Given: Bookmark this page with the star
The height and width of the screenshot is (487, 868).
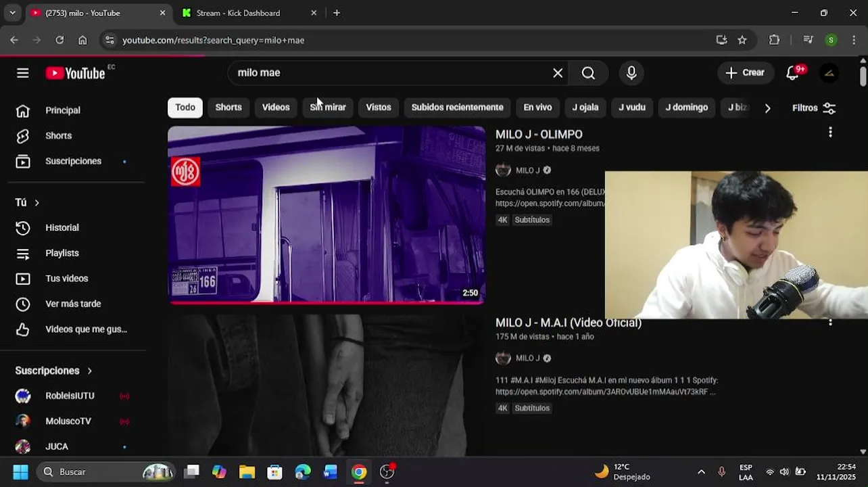Looking at the screenshot, I should click(742, 40).
